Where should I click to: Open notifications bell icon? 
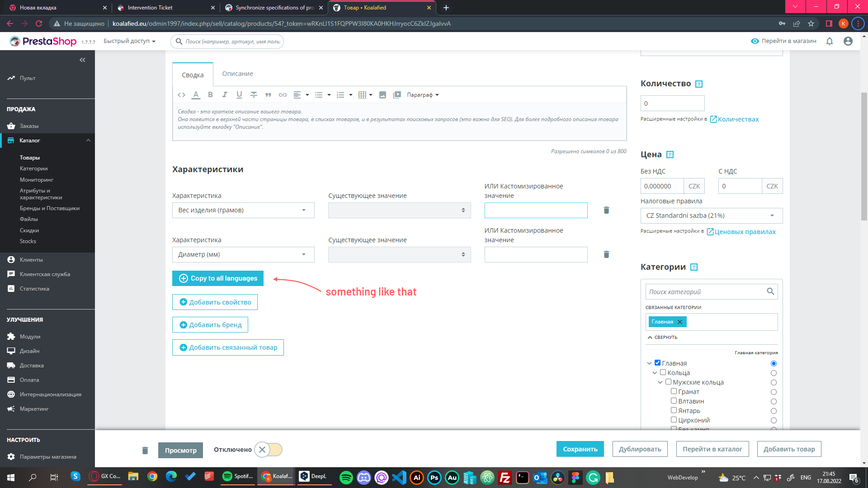tap(830, 41)
